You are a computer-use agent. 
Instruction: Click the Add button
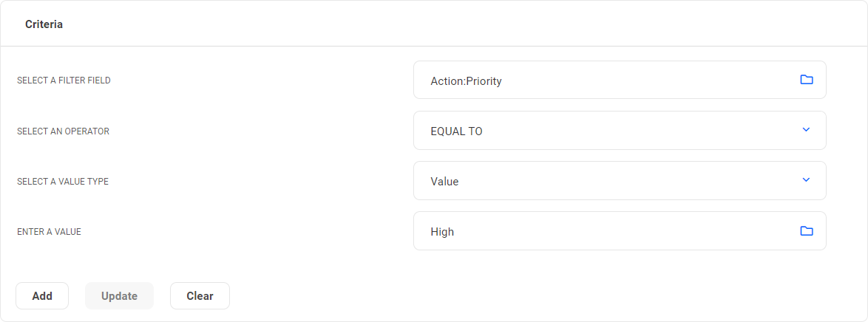pos(42,295)
